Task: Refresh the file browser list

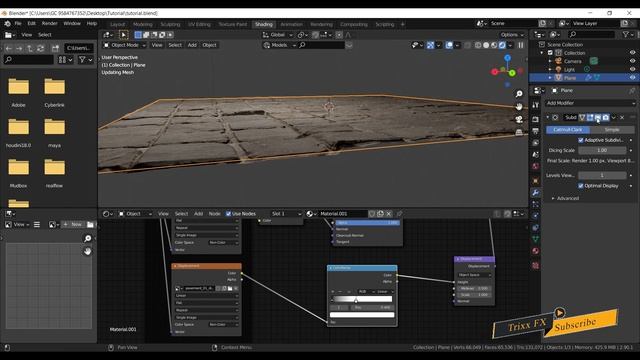Action: coord(40,48)
